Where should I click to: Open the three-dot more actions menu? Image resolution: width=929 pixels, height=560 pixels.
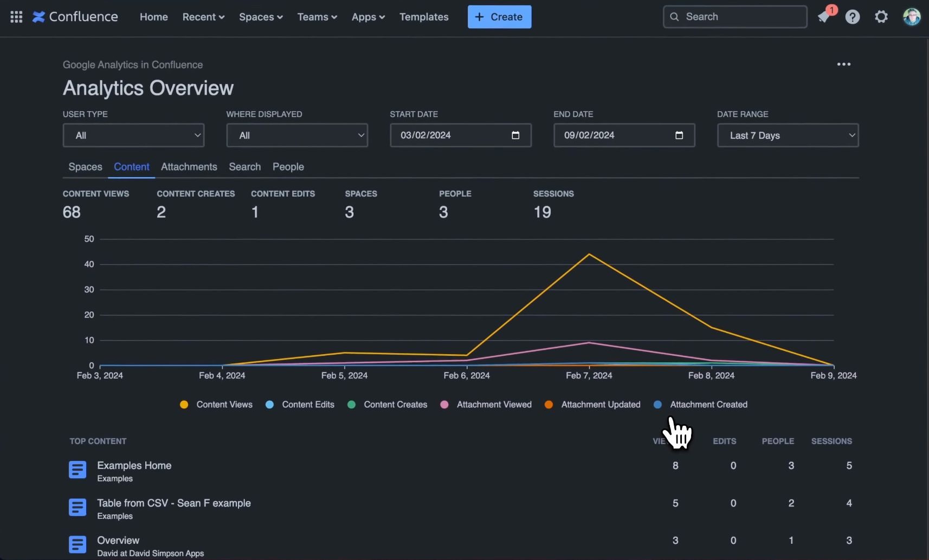tap(844, 64)
